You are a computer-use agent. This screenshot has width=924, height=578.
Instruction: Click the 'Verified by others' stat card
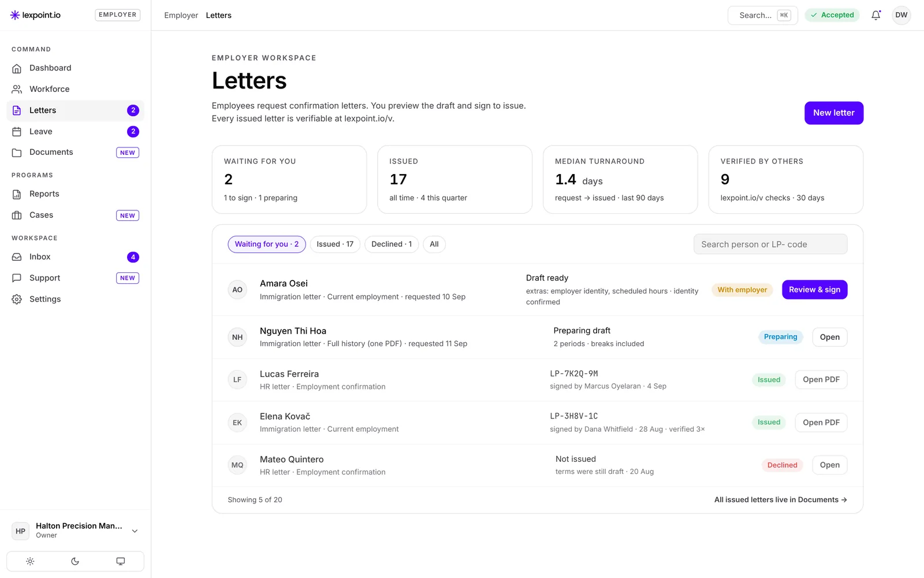pos(785,180)
